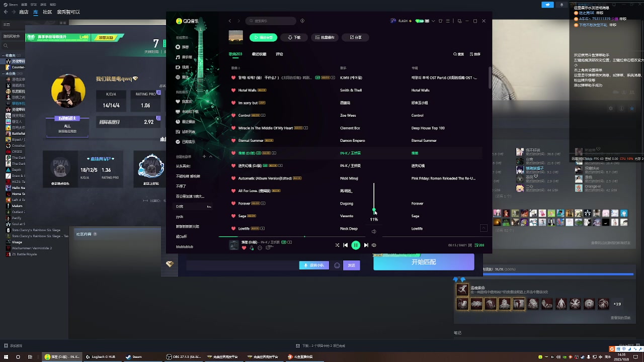644x362 pixels.
Task: Skip to next track
Action: pos(366,245)
